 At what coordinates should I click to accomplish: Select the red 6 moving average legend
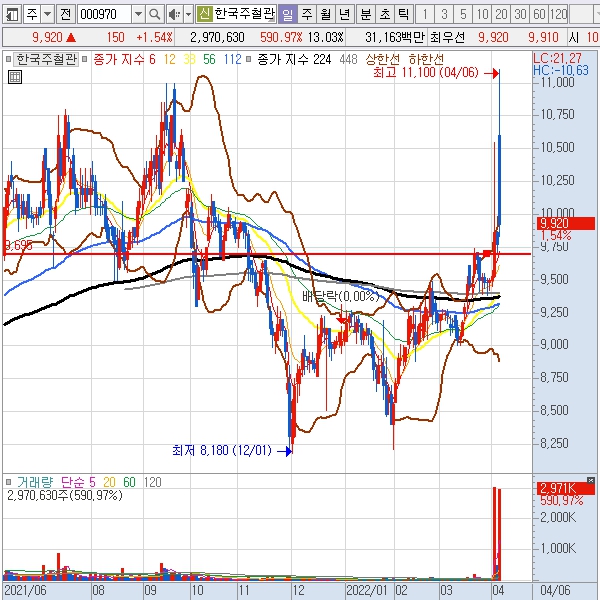point(152,59)
